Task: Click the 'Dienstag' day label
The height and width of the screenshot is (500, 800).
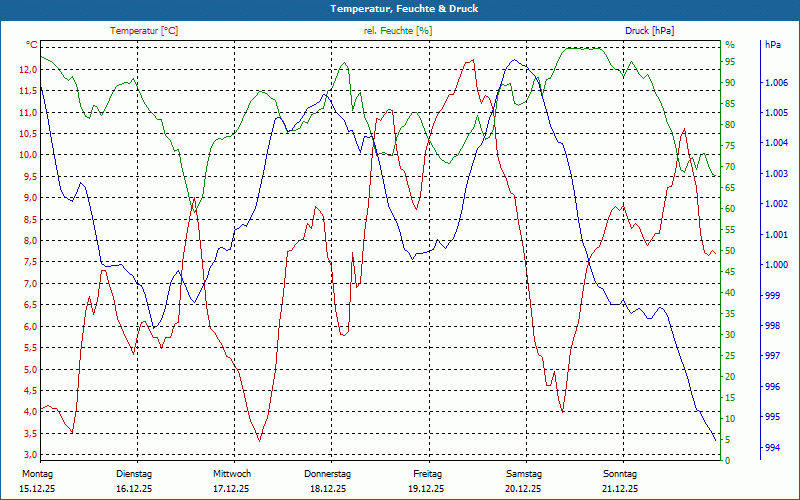Action: coord(134,474)
